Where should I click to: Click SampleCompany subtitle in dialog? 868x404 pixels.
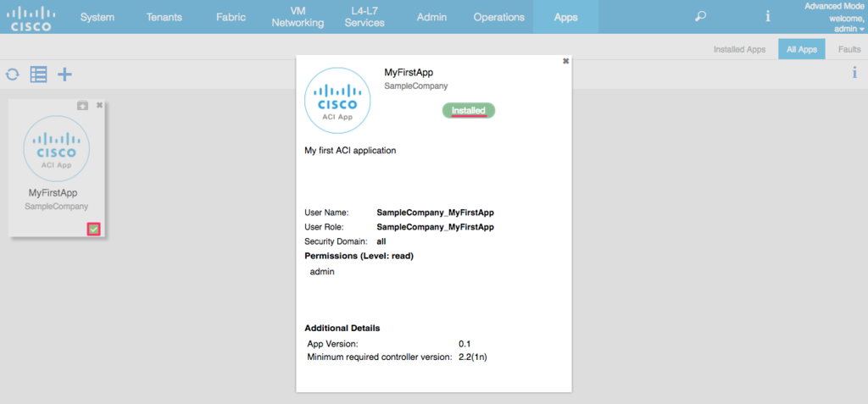(x=415, y=86)
